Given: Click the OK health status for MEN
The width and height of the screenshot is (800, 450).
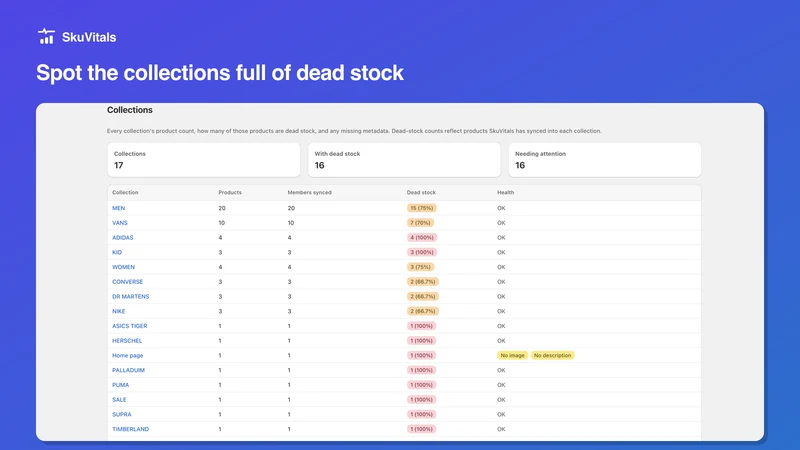Looking at the screenshot, I should (x=501, y=208).
